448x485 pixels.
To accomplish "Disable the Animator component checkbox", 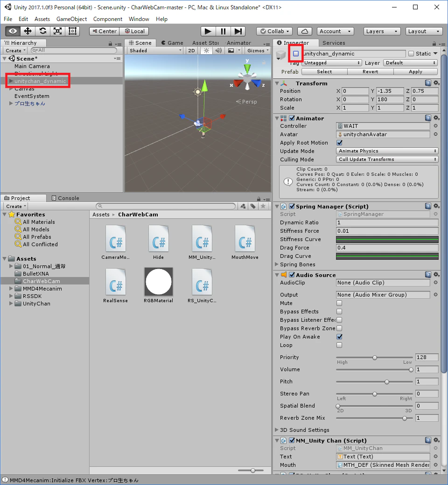I will [292, 118].
